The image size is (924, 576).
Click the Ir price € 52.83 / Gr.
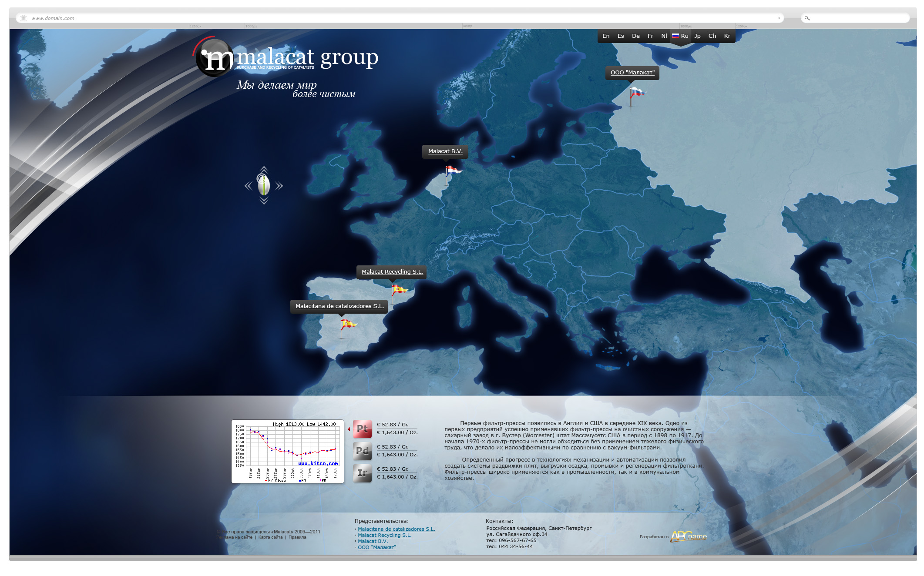(x=393, y=469)
